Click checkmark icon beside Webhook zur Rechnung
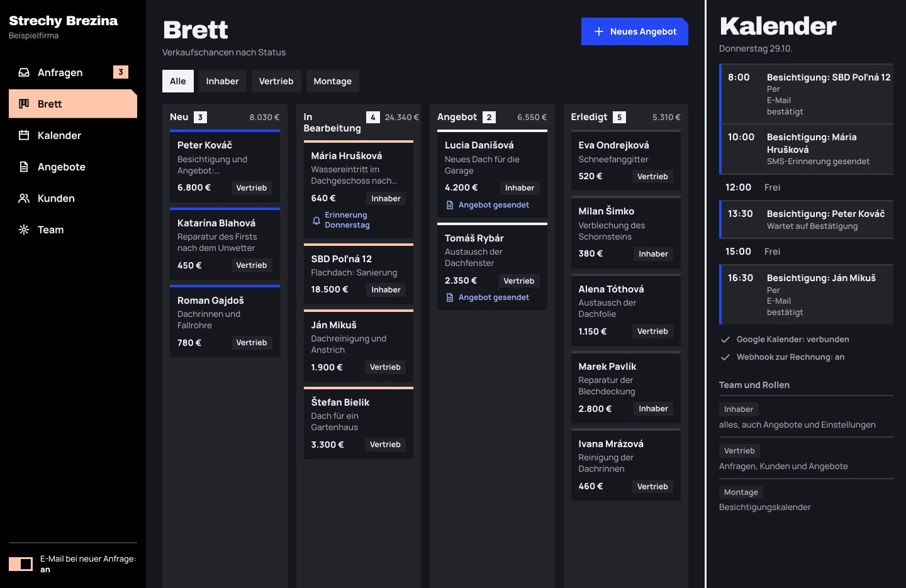This screenshot has height=588, width=906. tap(725, 357)
